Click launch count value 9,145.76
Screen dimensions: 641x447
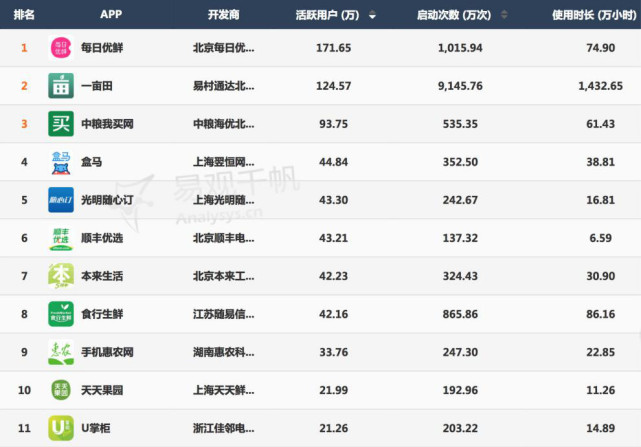(x=460, y=86)
